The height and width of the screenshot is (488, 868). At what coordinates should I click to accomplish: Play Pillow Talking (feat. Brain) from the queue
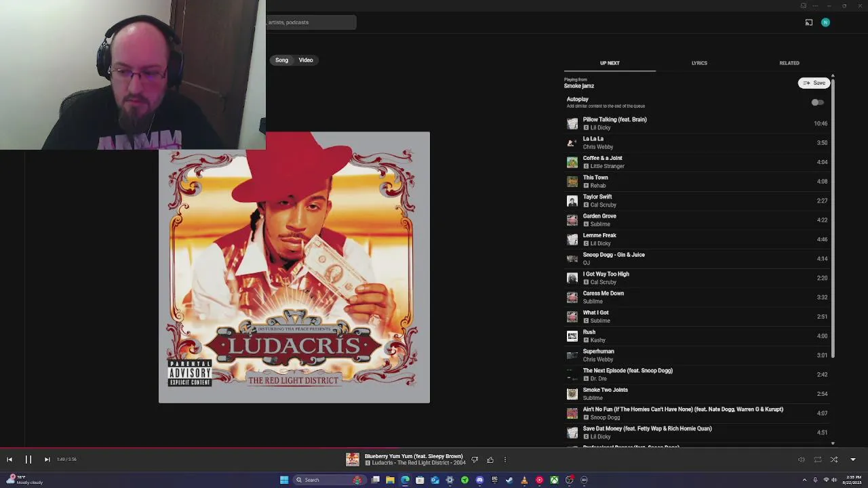(698, 123)
